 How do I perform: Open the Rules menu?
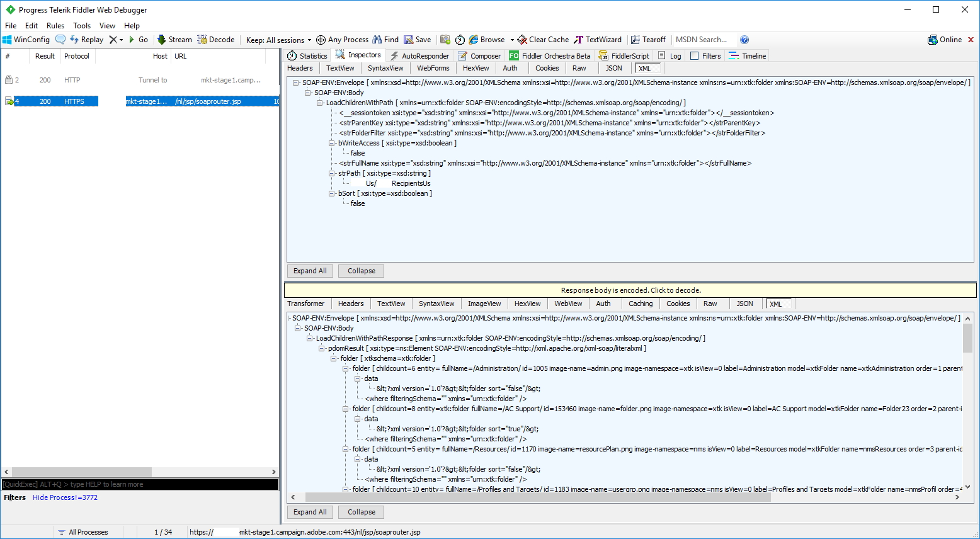point(55,26)
